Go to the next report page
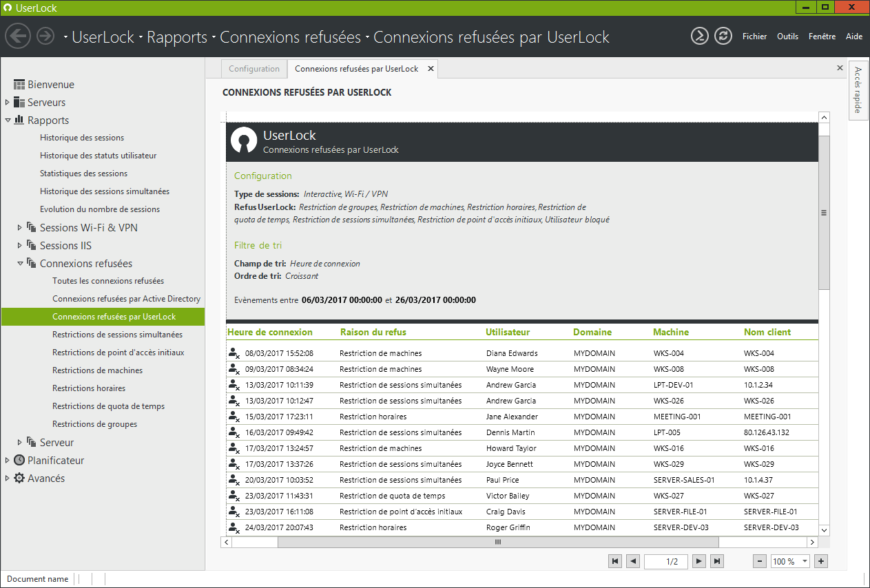Screen dimensions: 870x588 click(x=699, y=561)
